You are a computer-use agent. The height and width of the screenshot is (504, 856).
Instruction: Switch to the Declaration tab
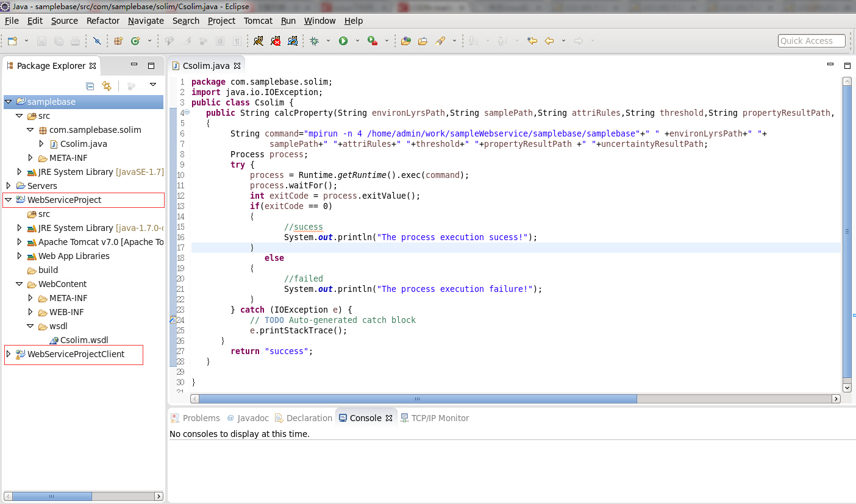pyautogui.click(x=304, y=418)
